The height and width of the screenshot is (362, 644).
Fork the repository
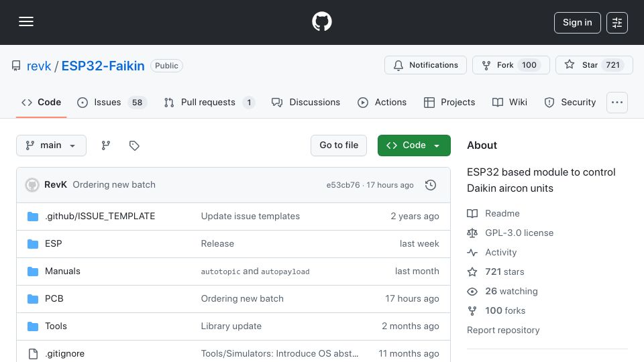tap(511, 65)
